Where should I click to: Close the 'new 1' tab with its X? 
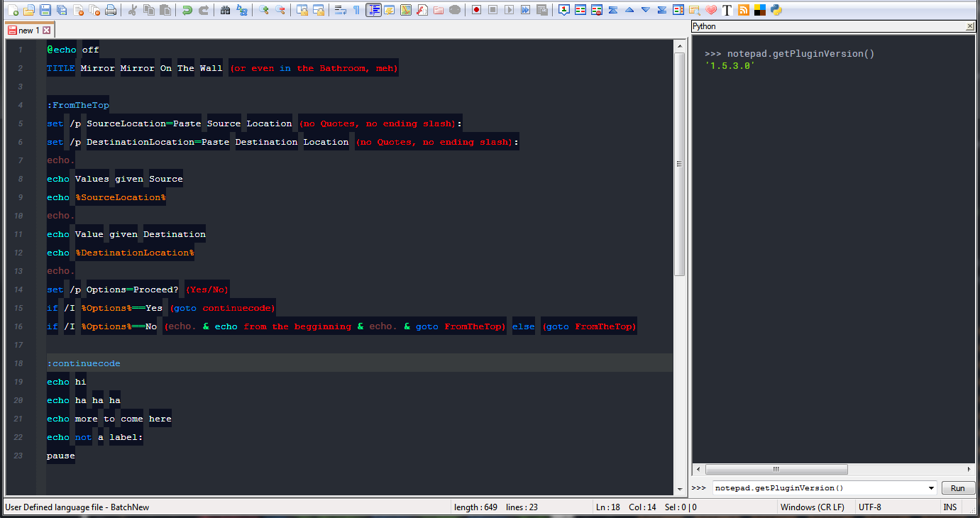(x=47, y=31)
